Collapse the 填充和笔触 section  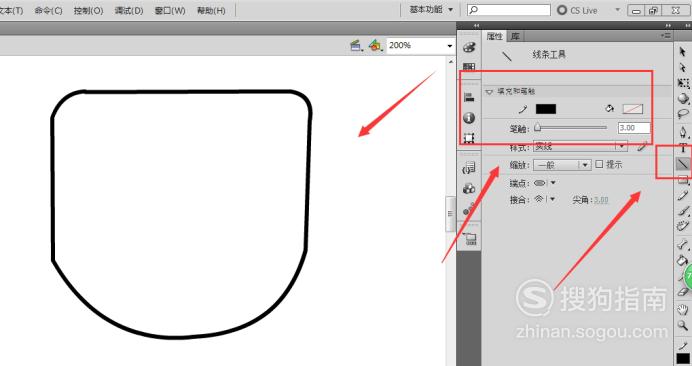pos(489,92)
